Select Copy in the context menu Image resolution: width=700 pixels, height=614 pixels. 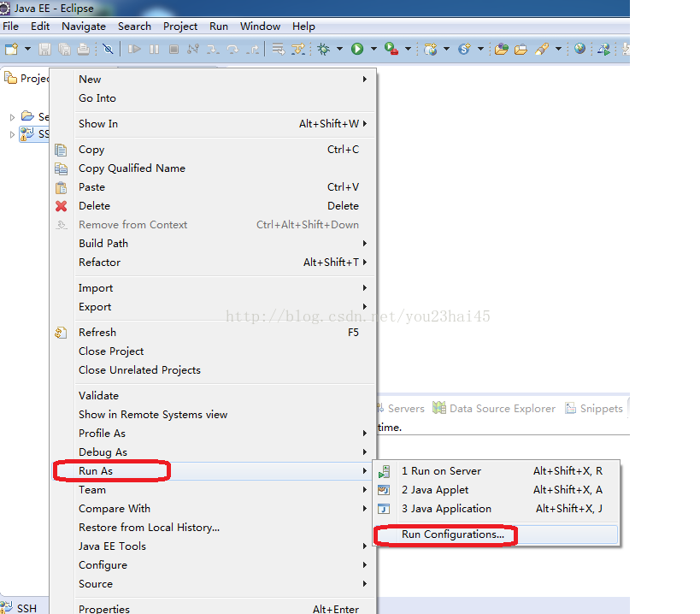click(223, 150)
